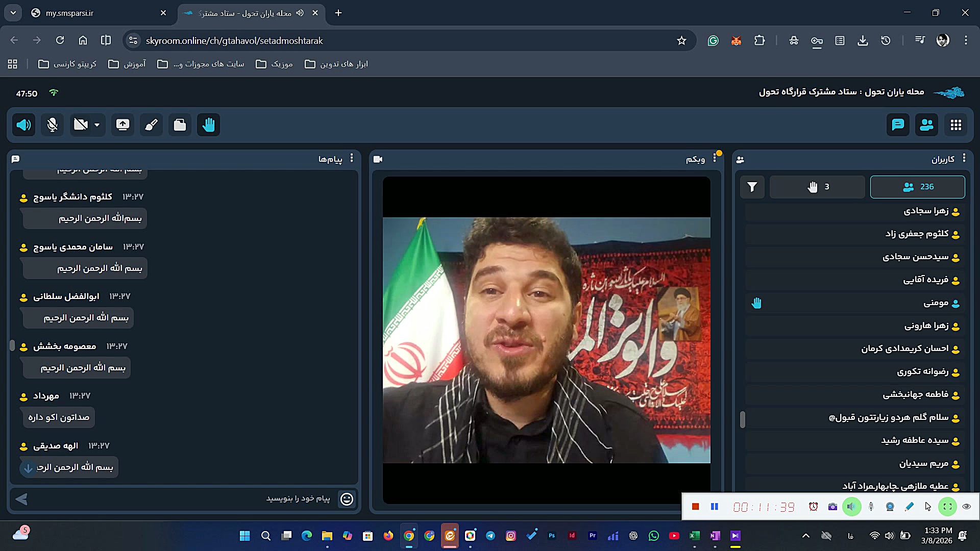The image size is (980, 551).
Task: Open the کریپتو کارنسی bookmarks folder
Action: [x=67, y=64]
